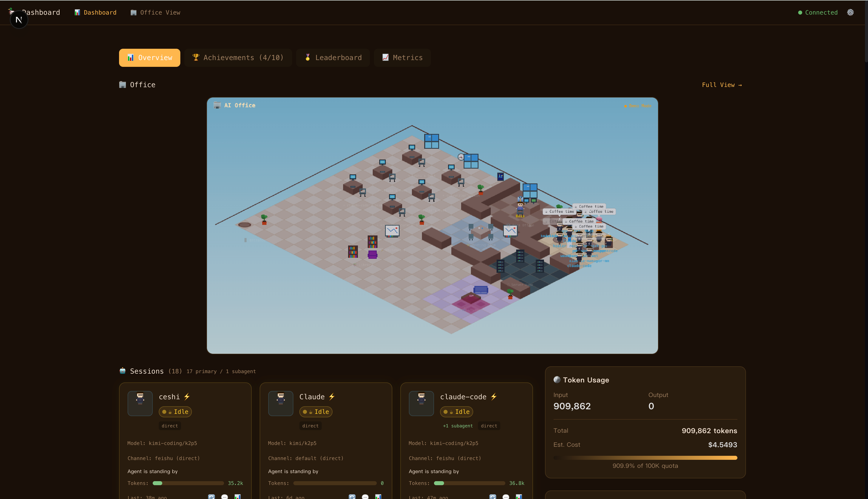This screenshot has width=868, height=499.
Task: Click the Boss character in office
Action: click(x=520, y=207)
